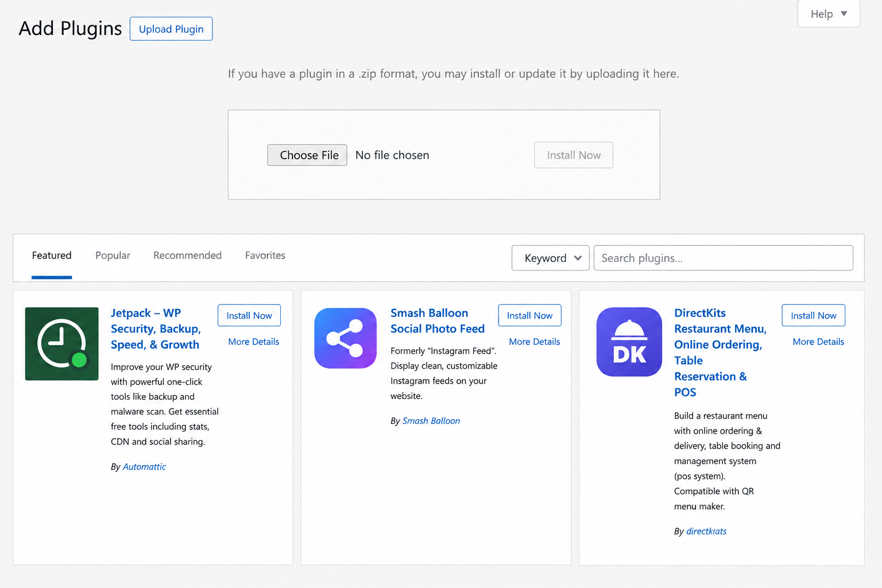Click the Upload Plugin button

171,29
